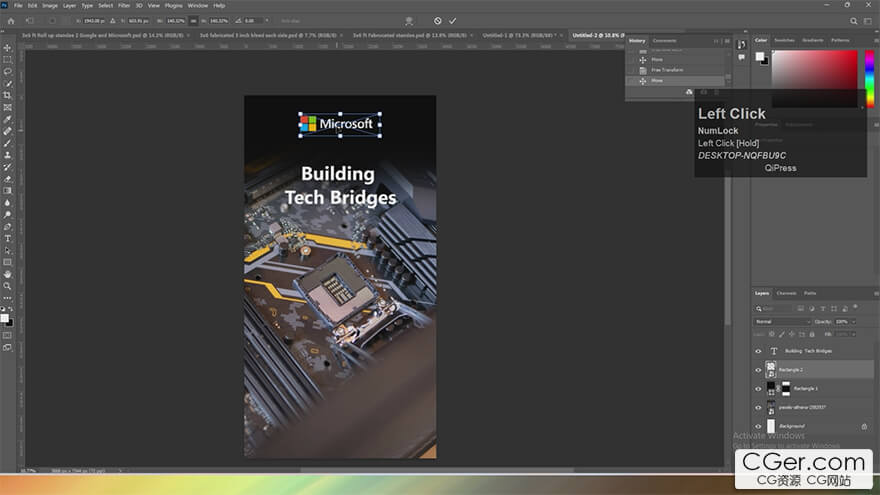Pick a color in the red color field

[x=814, y=79]
